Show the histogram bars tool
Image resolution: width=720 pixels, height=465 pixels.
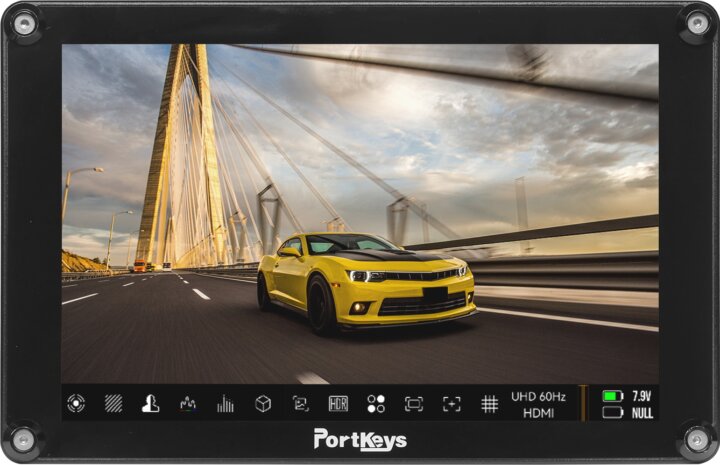point(225,404)
